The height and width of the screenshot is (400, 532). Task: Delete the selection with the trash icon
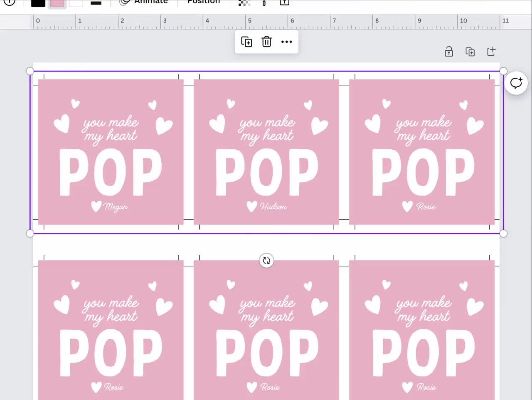pyautogui.click(x=266, y=42)
